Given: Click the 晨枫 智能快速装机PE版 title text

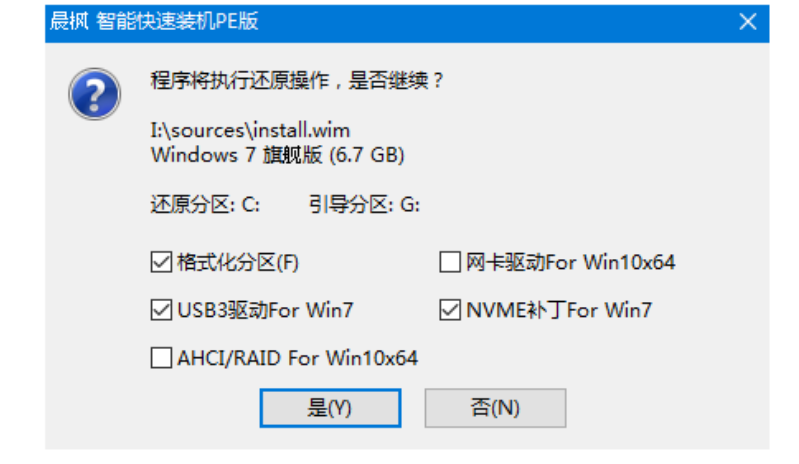Looking at the screenshot, I should pos(154,22).
